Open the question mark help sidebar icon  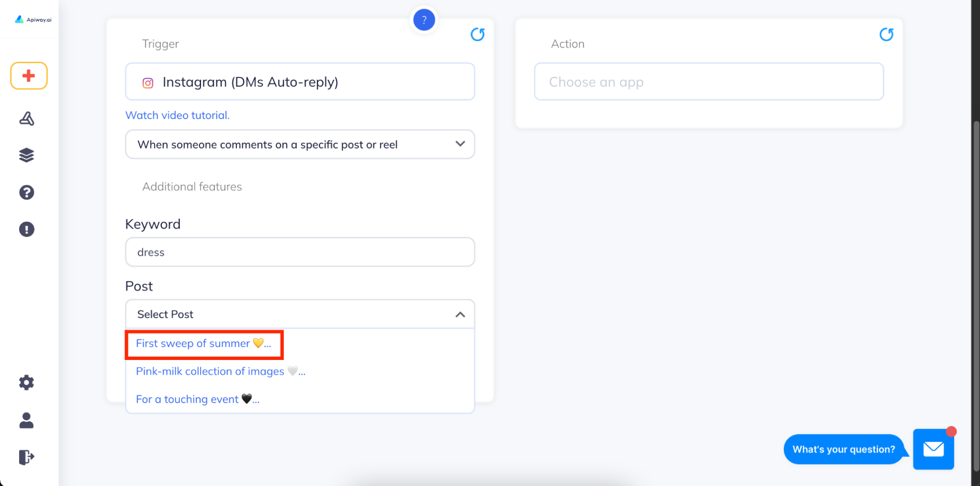[26, 192]
